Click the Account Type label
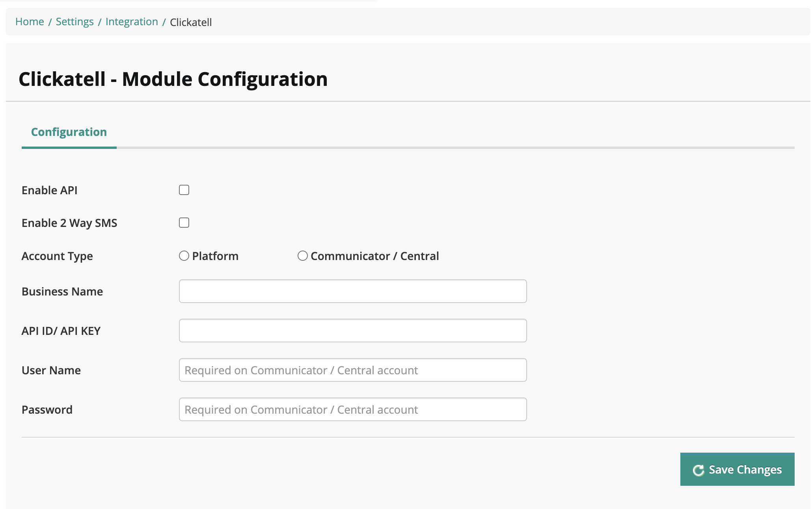Viewport: 812px width, 509px height. [x=57, y=256]
